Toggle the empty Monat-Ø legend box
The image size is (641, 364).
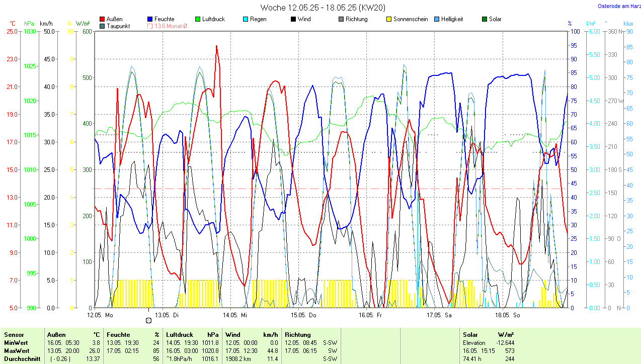(150, 26)
